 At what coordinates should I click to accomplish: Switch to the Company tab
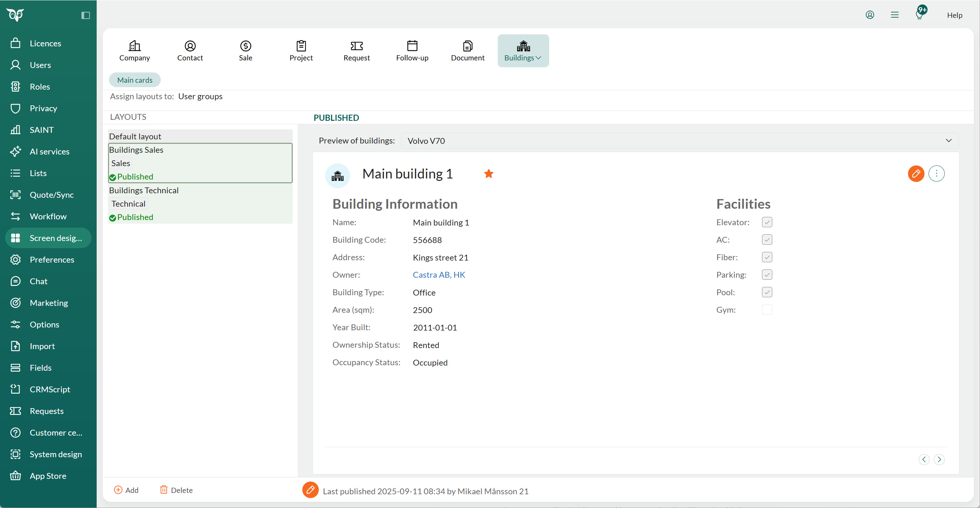click(x=134, y=51)
